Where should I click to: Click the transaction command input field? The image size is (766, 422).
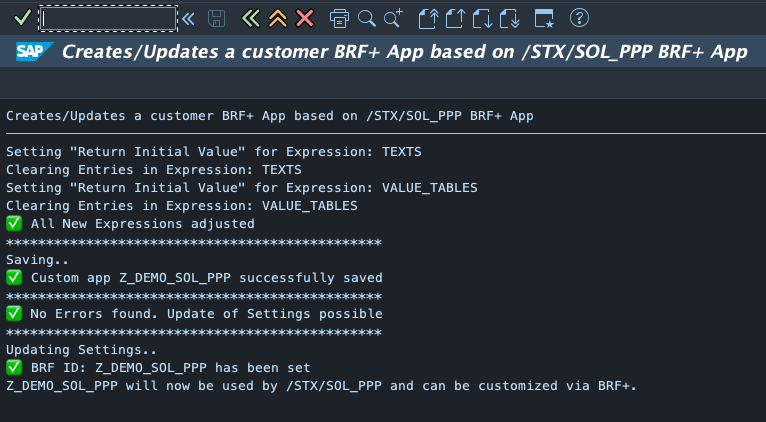109,18
